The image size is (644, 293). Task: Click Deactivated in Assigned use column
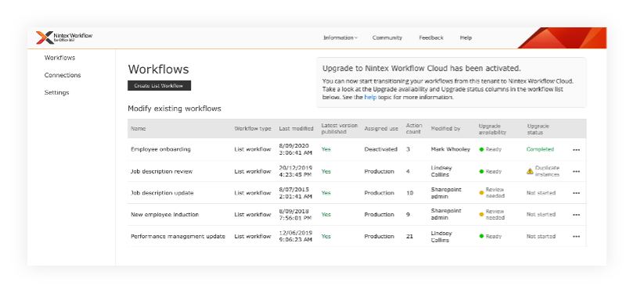tap(381, 149)
